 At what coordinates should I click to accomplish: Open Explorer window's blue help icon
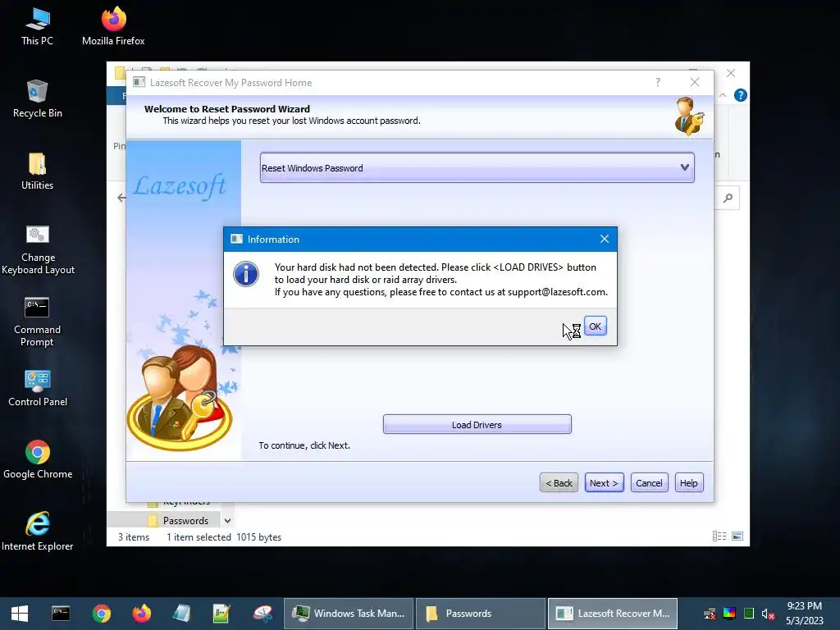pos(741,95)
